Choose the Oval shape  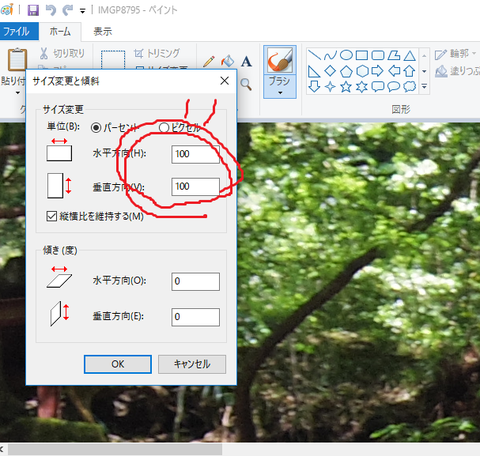point(346,55)
